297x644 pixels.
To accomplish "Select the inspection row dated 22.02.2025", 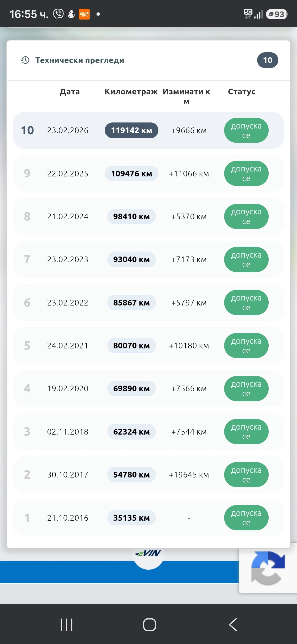I will tap(148, 173).
